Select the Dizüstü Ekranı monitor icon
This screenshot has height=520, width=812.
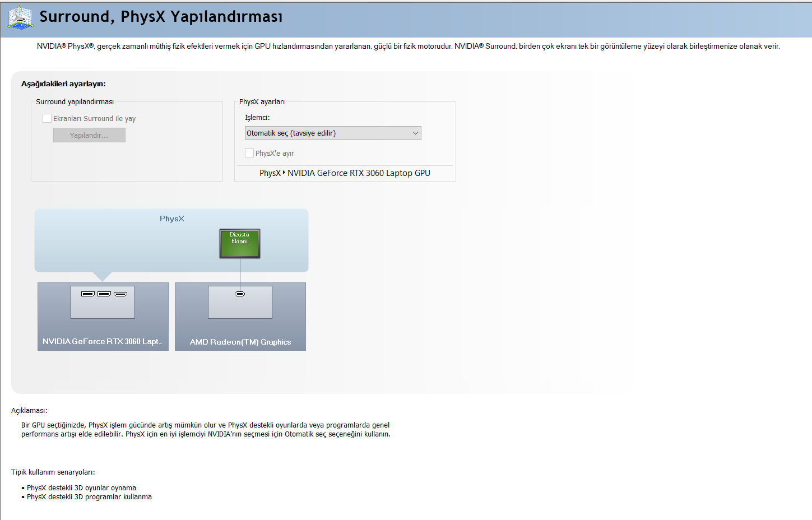click(240, 244)
